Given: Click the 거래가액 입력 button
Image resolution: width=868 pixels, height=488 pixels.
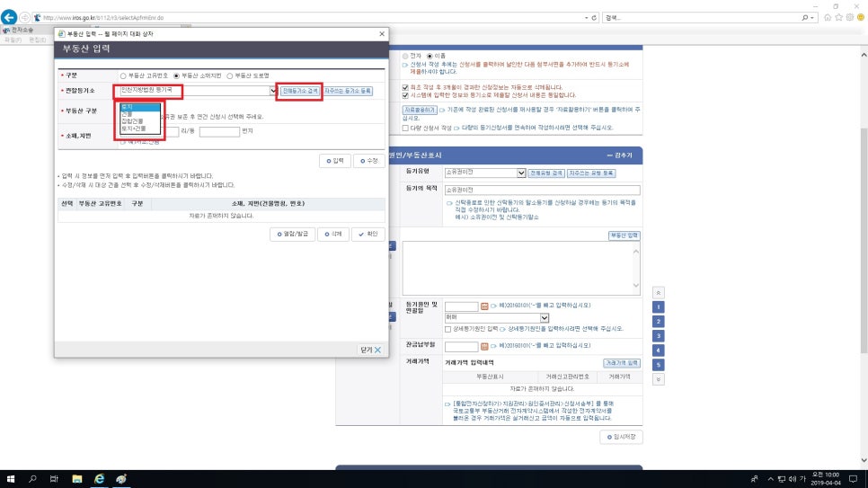Looking at the screenshot, I should [x=622, y=363].
